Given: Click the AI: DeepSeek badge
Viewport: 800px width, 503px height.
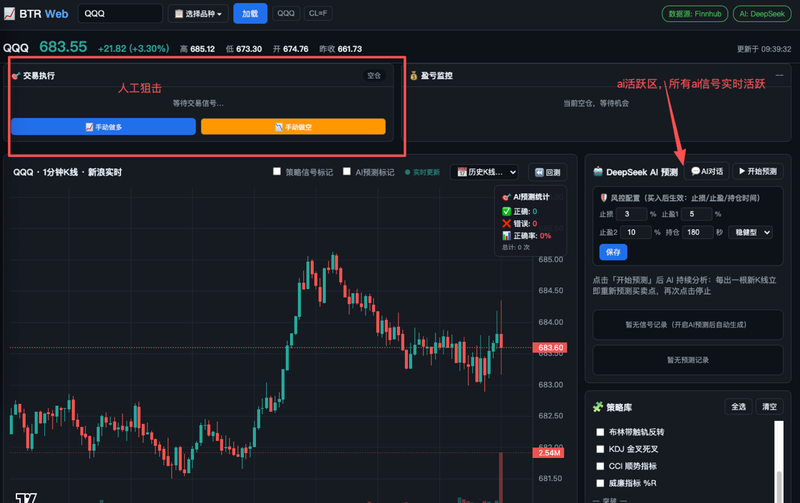Looking at the screenshot, I should 762,14.
